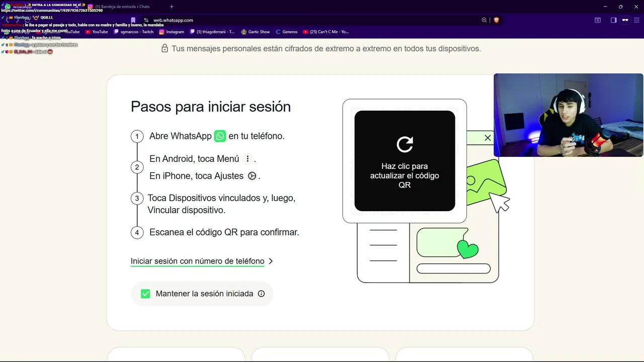Click the step 1 circle number
Viewport: 644px width, 362px height.
click(x=137, y=136)
